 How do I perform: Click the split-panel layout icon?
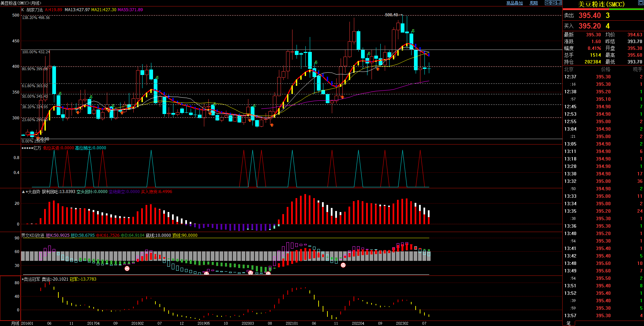tap(559, 3)
